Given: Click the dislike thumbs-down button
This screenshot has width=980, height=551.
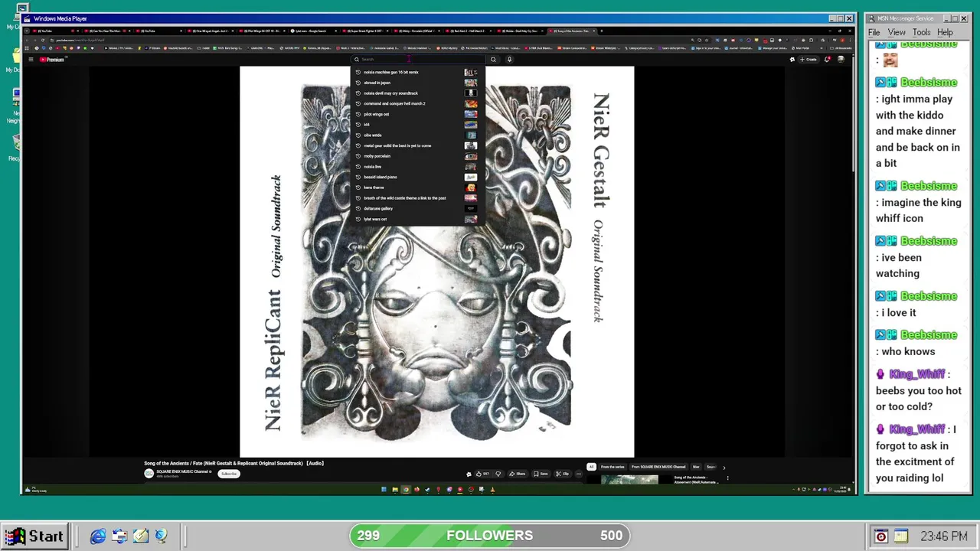Looking at the screenshot, I should pos(498,474).
